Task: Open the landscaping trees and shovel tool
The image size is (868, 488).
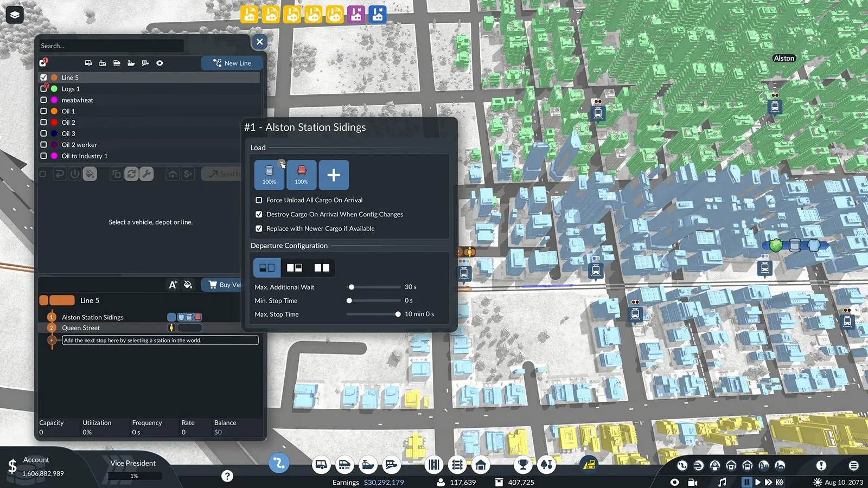Action: 547,465
